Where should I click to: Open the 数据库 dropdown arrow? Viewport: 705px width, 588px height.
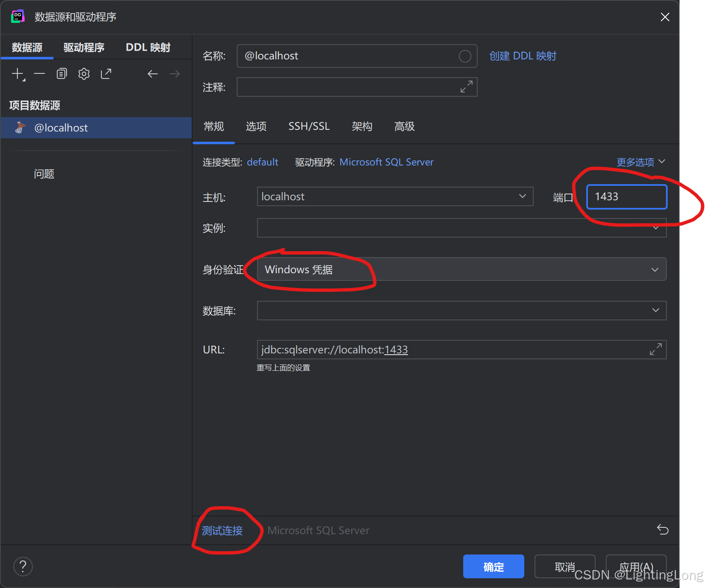[x=656, y=311]
